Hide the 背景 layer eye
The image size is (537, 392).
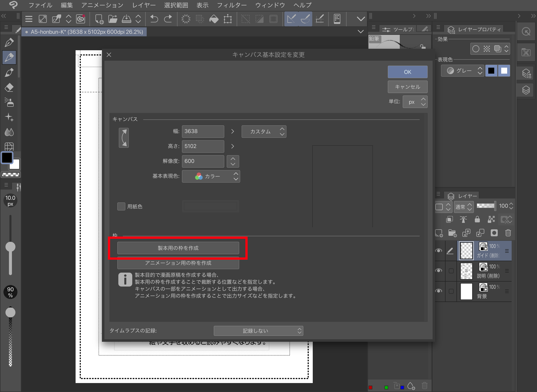pos(439,291)
